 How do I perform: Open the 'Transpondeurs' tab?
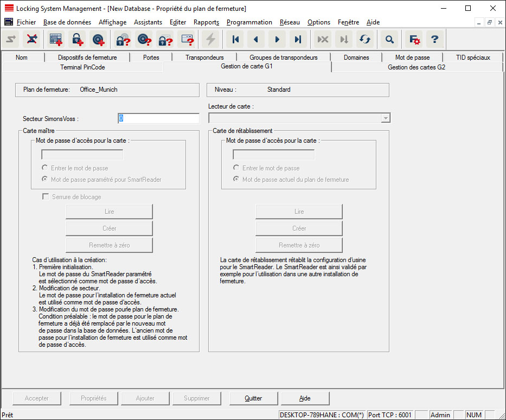point(204,57)
